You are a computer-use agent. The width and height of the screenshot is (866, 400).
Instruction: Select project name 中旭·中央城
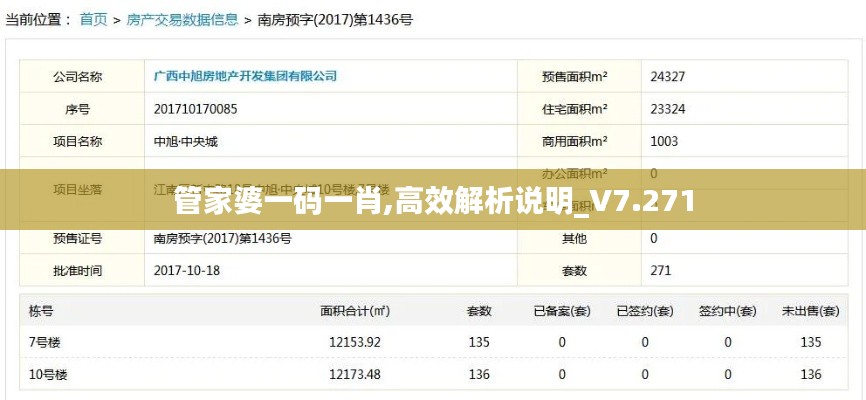185,141
